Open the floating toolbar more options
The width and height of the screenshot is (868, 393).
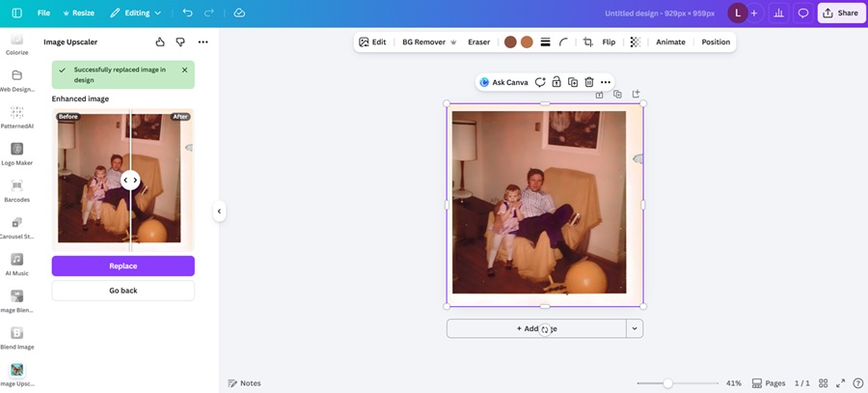click(606, 82)
